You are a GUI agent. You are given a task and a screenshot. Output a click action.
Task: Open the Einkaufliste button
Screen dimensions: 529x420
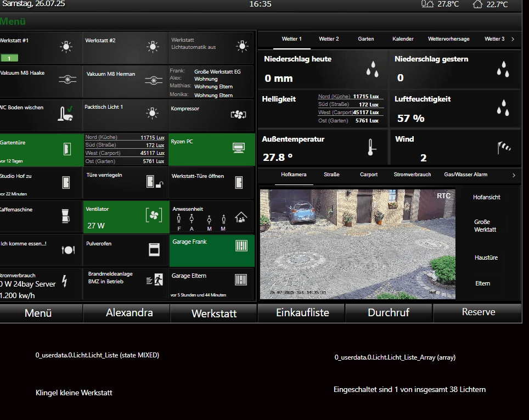coord(302,313)
